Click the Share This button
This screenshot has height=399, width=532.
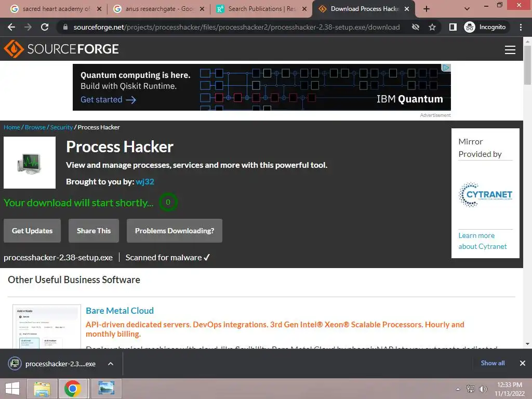94,231
